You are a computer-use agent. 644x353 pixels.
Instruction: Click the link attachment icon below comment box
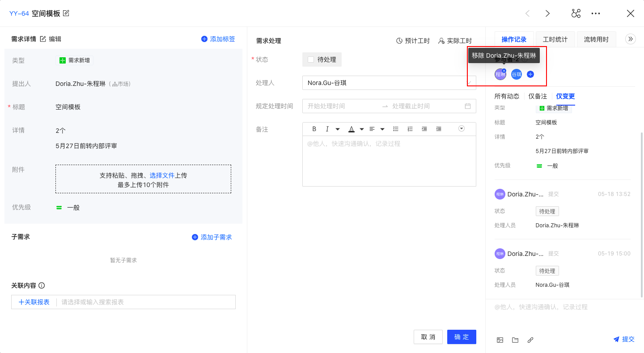tap(530, 340)
